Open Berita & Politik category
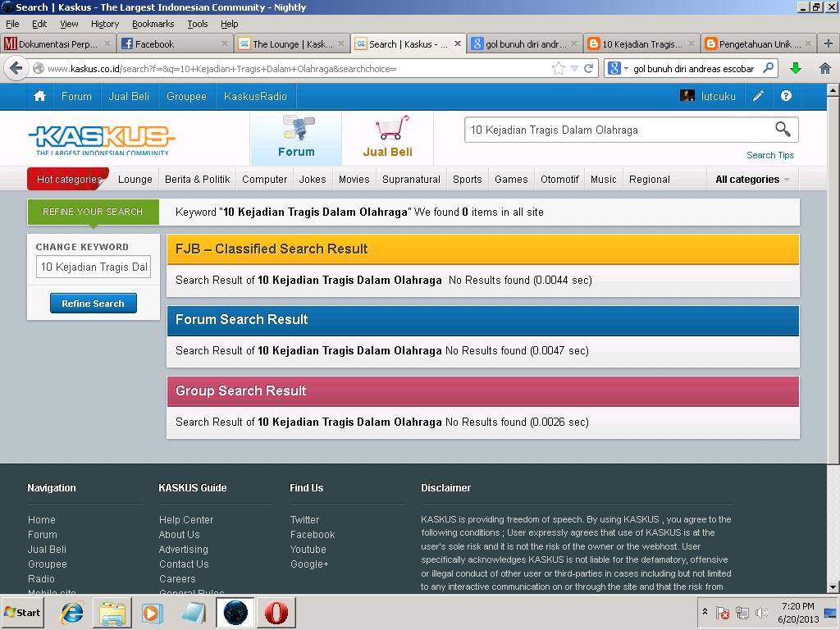 click(x=197, y=180)
